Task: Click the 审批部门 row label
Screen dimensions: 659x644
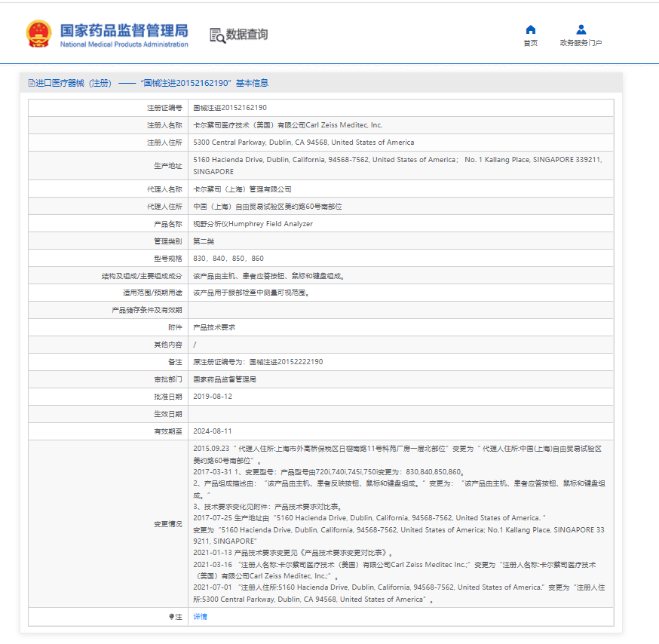Action: click(168, 379)
